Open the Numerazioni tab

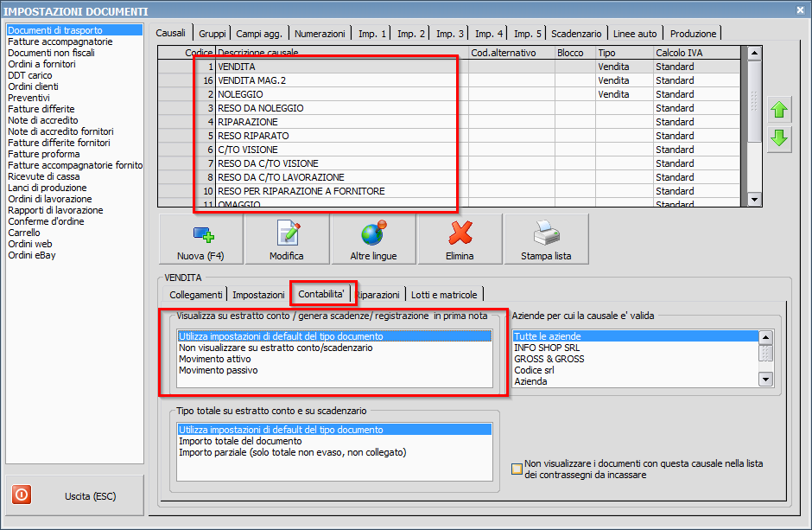point(320,34)
